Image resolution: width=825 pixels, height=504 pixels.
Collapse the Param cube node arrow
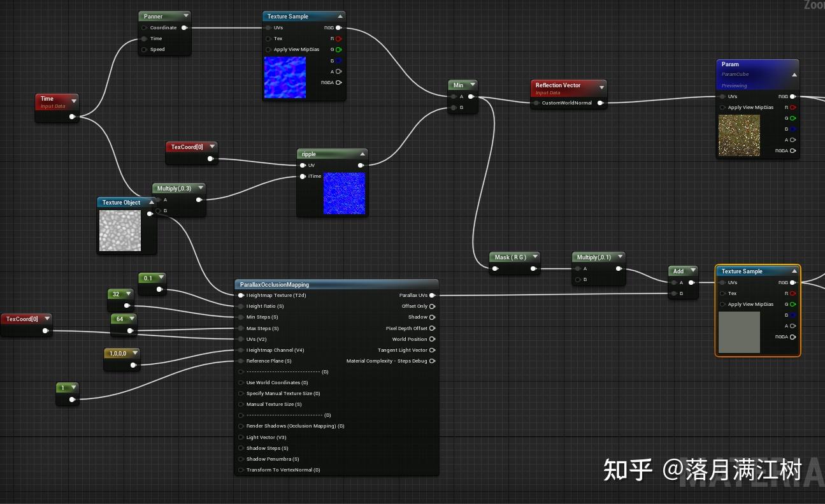coord(794,75)
